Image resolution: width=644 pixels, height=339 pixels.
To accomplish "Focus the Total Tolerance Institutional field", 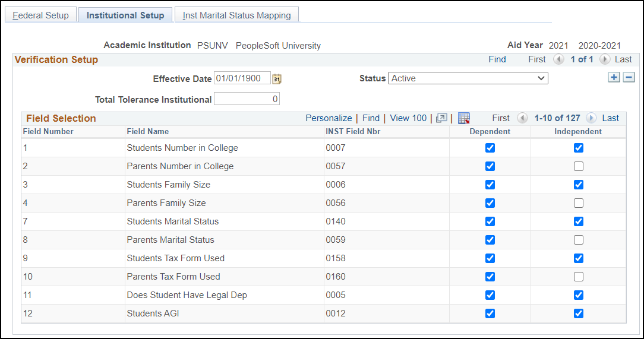I will (x=247, y=99).
